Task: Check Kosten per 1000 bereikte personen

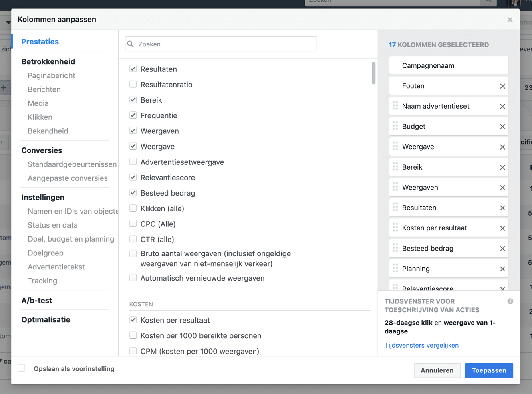Action: [x=133, y=335]
